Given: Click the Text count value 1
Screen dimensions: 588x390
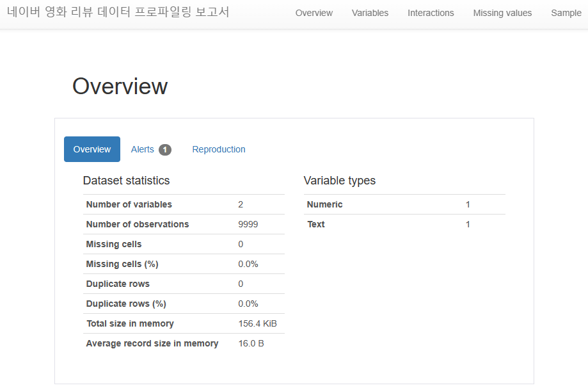Looking at the screenshot, I should tap(468, 225).
